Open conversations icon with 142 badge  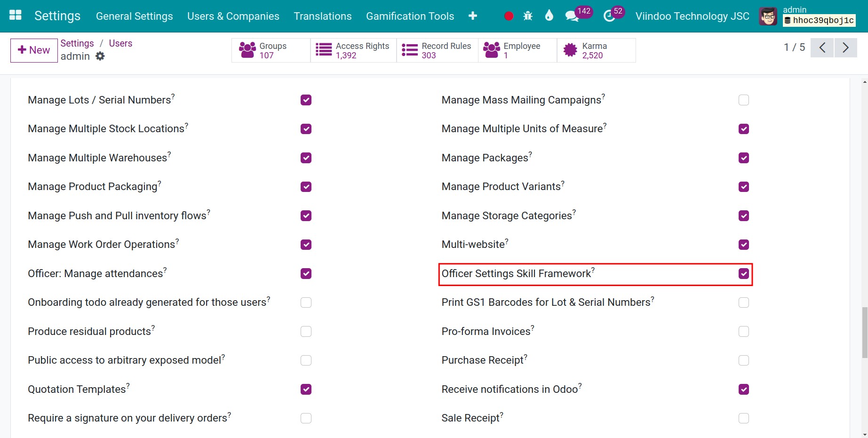click(572, 16)
